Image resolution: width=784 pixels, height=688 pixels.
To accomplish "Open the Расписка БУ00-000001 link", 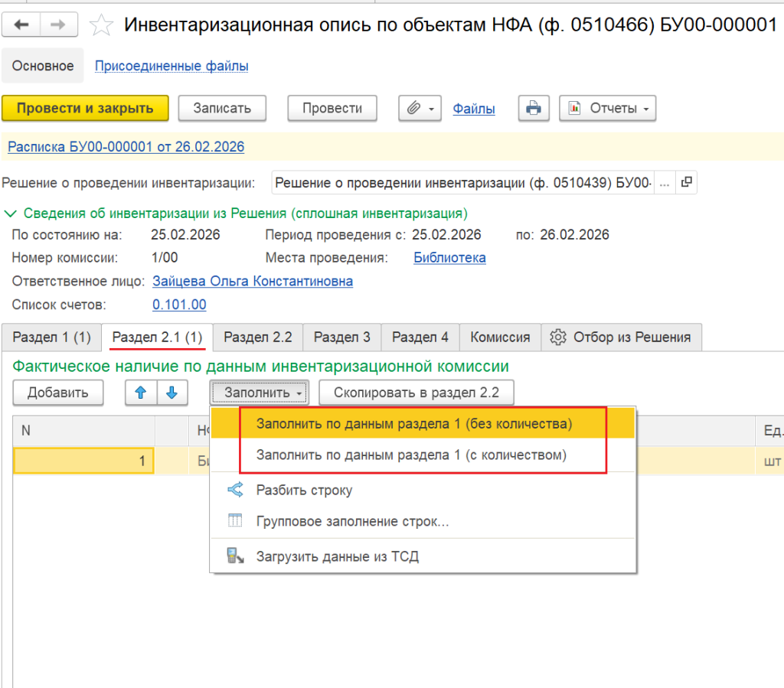I will pos(126,146).
